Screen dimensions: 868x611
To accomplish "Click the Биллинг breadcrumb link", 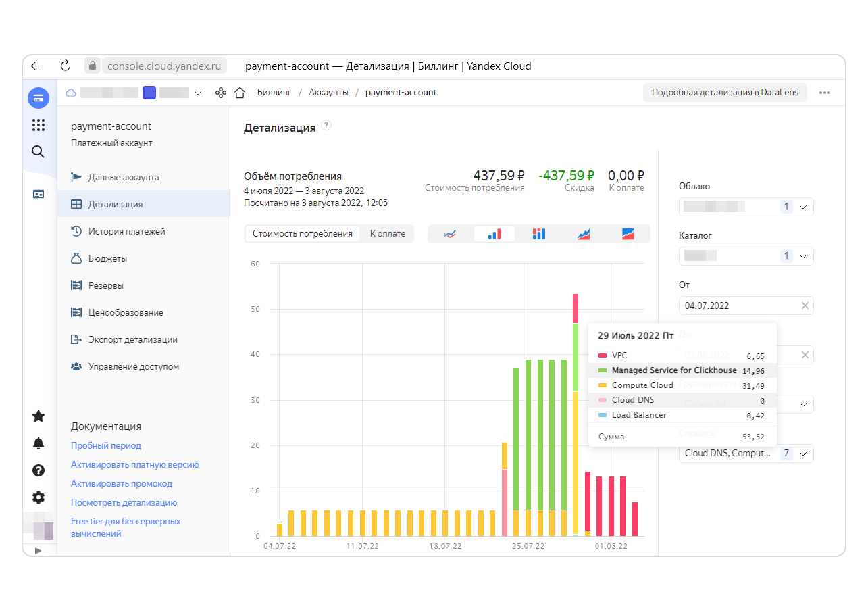I will coord(274,93).
